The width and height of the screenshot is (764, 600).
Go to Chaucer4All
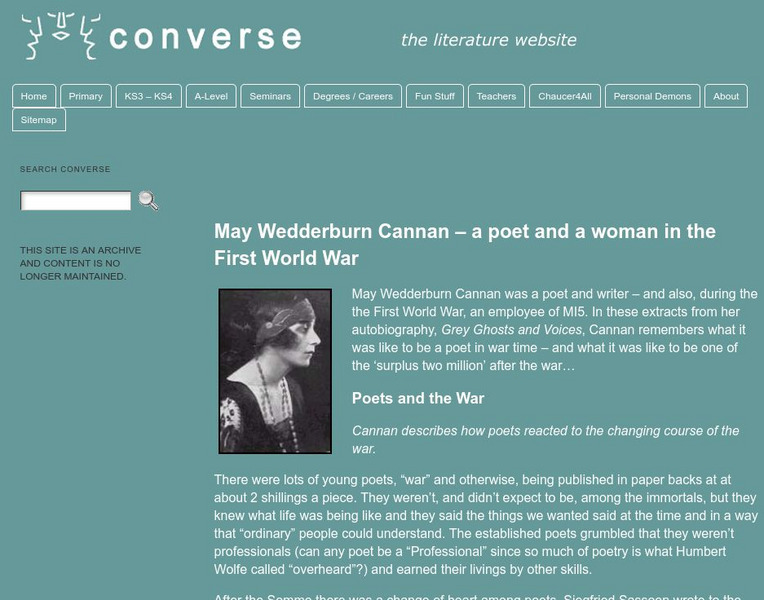point(565,96)
